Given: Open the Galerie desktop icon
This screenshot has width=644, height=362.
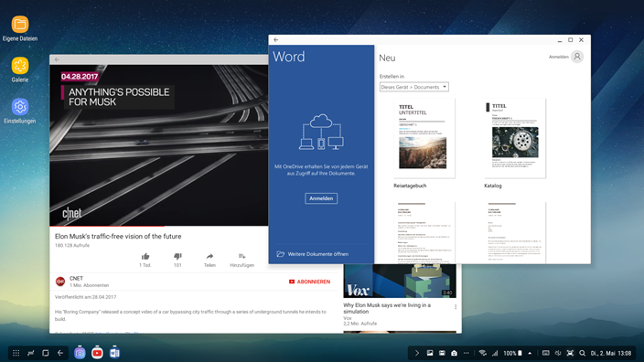Looking at the screenshot, I should pyautogui.click(x=20, y=66).
